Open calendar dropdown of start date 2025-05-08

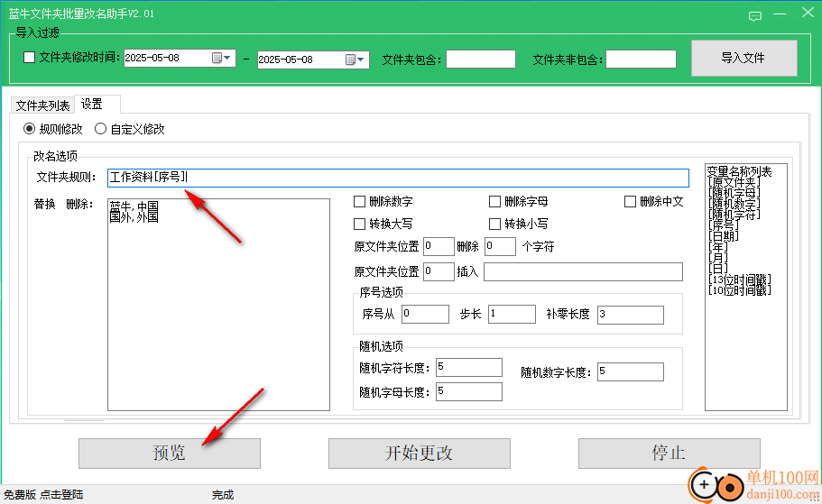click(222, 58)
